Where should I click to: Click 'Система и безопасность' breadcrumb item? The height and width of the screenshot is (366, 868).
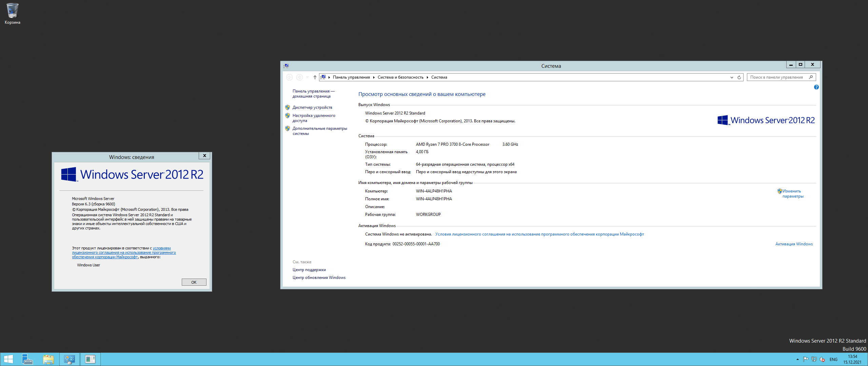[x=400, y=77]
